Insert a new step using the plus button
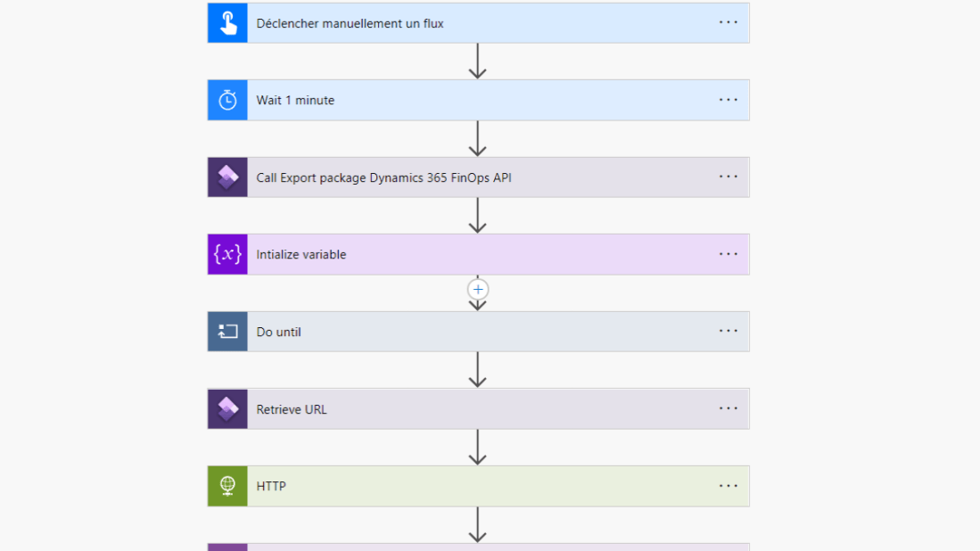This screenshot has height=551, width=980. (478, 290)
